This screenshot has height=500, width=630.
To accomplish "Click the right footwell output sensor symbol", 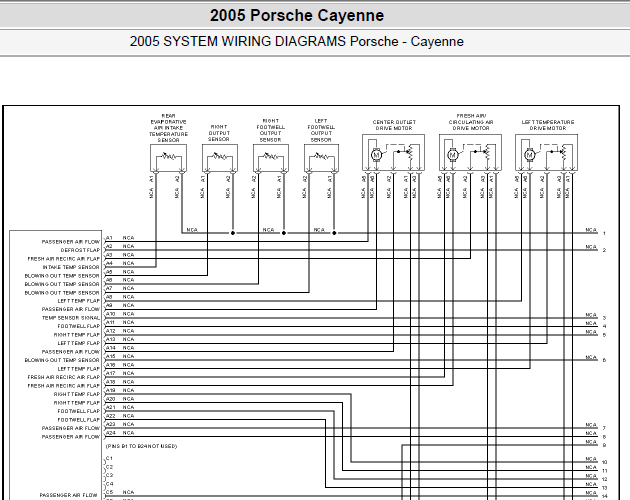I will point(271,156).
